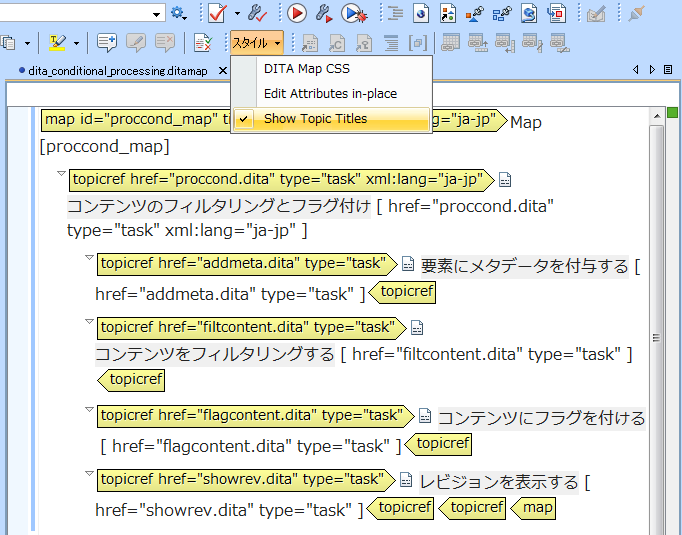
Task: Click the last relationship table delete-row icon
Action: tap(559, 43)
